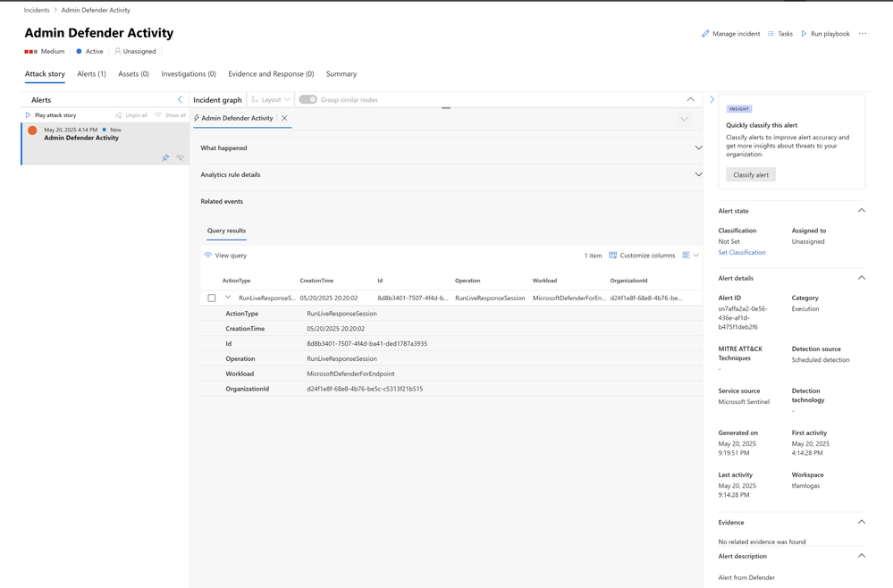Select the Admin Defender Activity alert card
893x588 pixels.
point(105,144)
